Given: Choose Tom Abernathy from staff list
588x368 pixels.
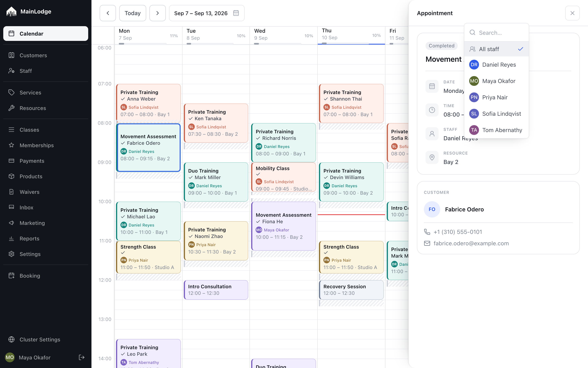Looking at the screenshot, I should pos(496,130).
